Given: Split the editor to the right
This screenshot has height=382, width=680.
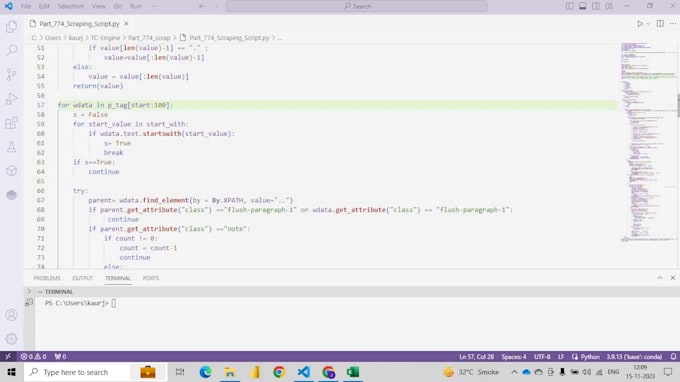Looking at the screenshot, I should 660,24.
